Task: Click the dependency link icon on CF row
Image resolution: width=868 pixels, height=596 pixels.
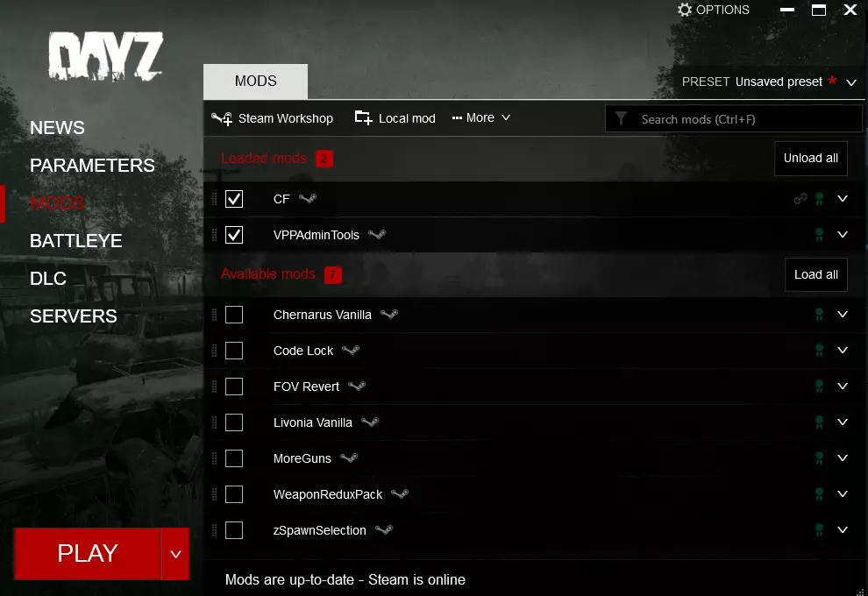Action: coord(800,199)
